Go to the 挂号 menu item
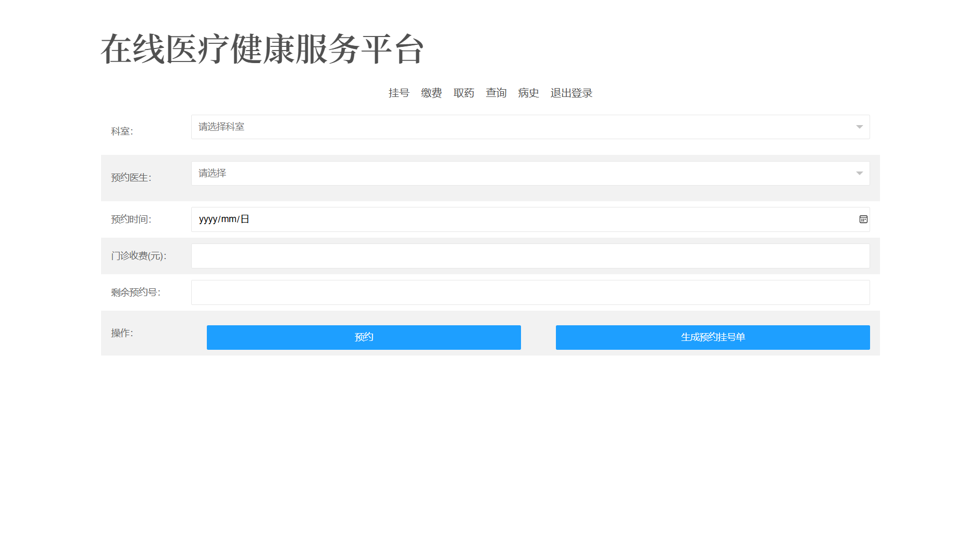The height and width of the screenshot is (539, 980). pos(399,93)
